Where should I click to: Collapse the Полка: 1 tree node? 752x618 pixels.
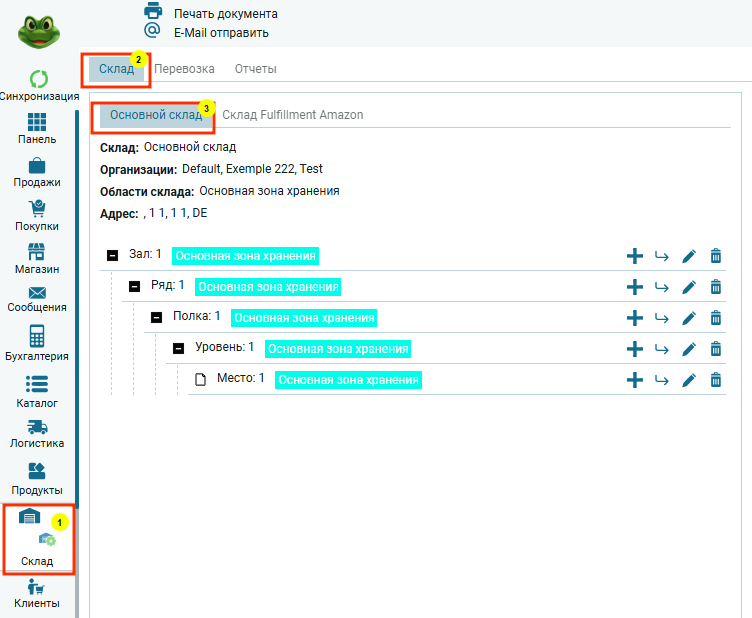[157, 318]
